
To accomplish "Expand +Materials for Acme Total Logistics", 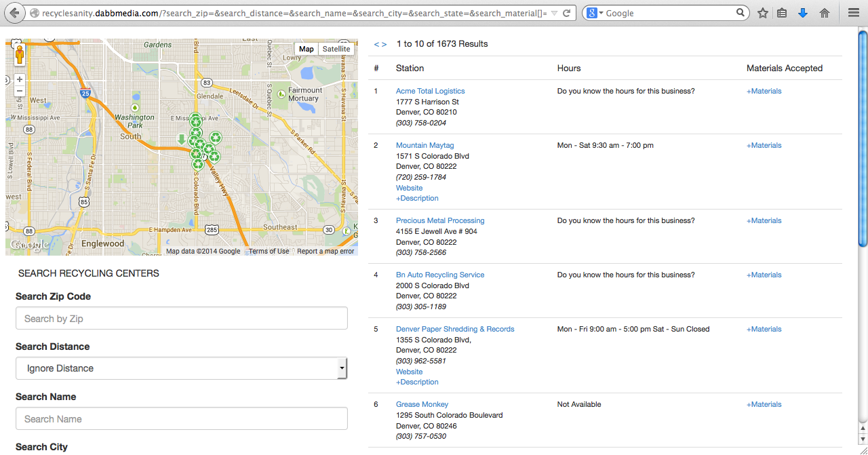I will 764,91.
